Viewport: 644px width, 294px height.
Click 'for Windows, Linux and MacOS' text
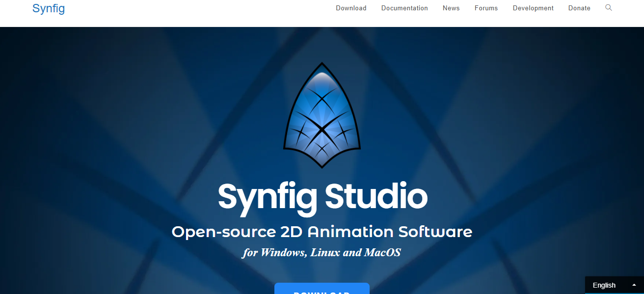[322, 253]
